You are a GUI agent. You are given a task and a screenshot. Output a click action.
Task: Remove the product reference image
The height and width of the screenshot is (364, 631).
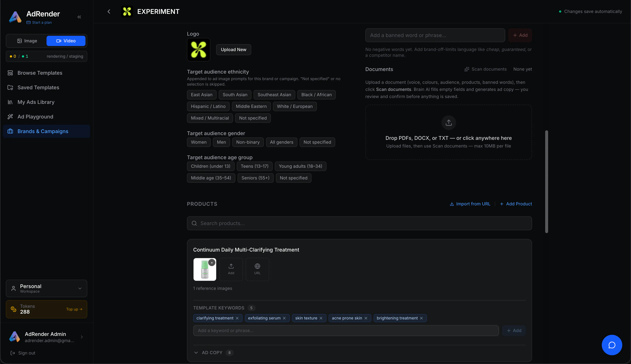212,263
